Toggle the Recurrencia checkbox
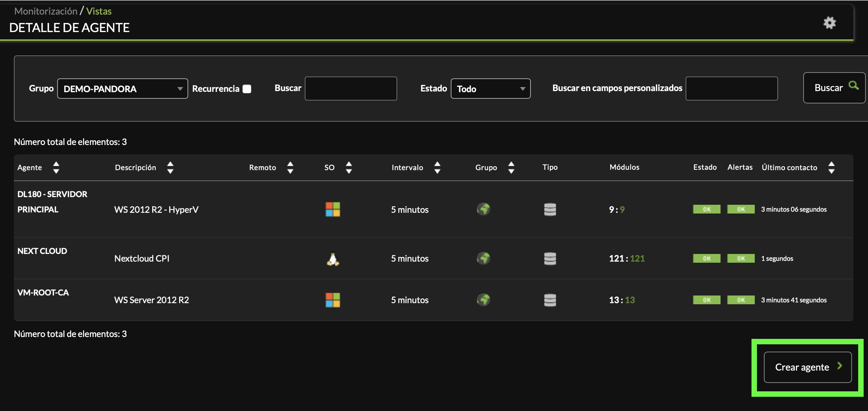Screen dimensions: 868x411 click(247, 89)
